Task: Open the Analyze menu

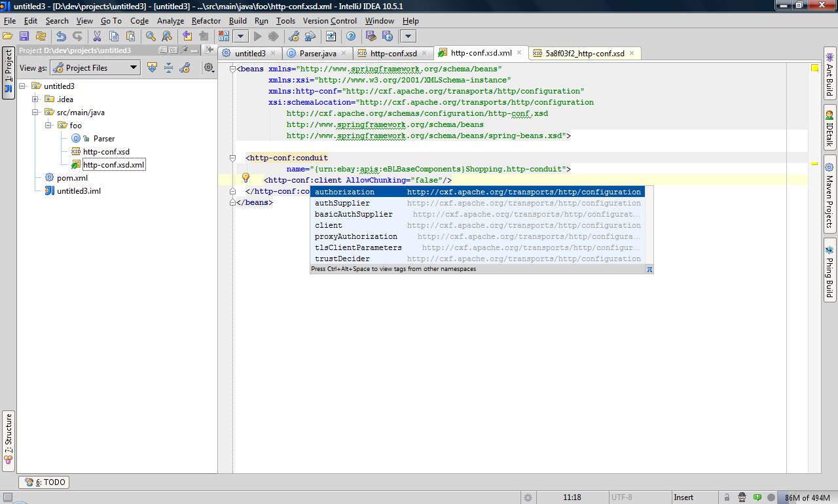Action: tap(170, 20)
